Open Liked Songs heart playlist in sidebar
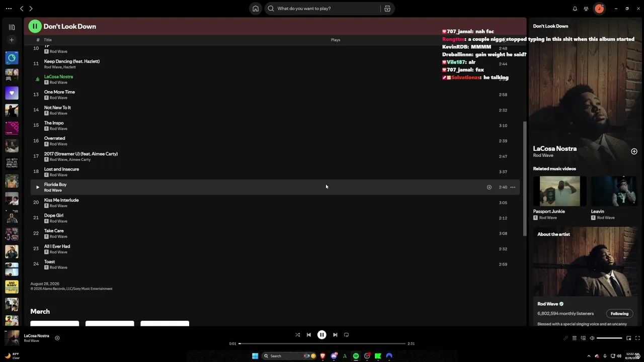 [x=12, y=93]
